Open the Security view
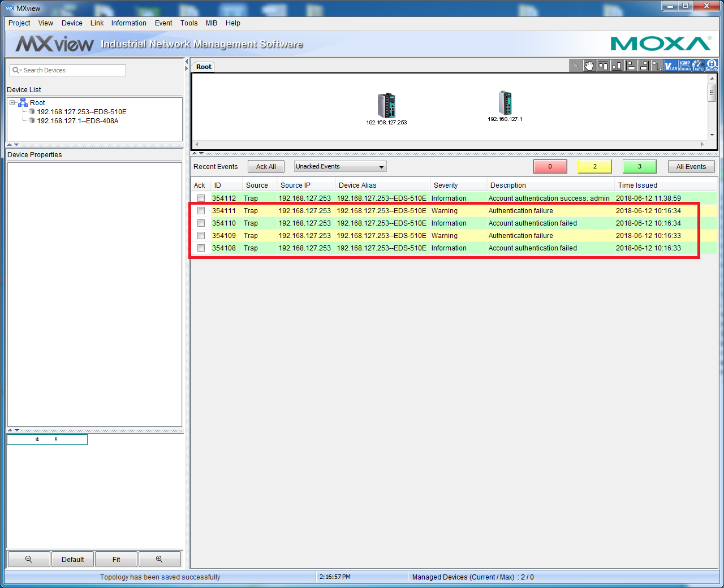 (712, 65)
